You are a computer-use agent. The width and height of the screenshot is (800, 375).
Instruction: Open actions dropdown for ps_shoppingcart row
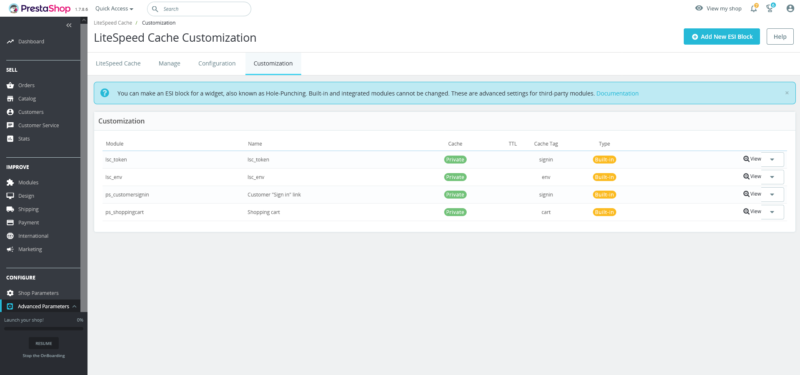click(x=772, y=212)
